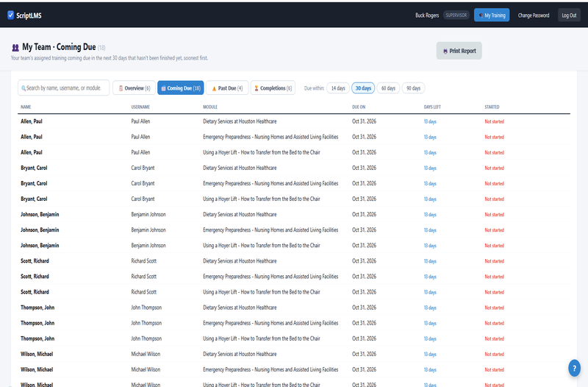Select Scott, Richard Dietary Services row name
588x387 pixels.
click(x=35, y=261)
